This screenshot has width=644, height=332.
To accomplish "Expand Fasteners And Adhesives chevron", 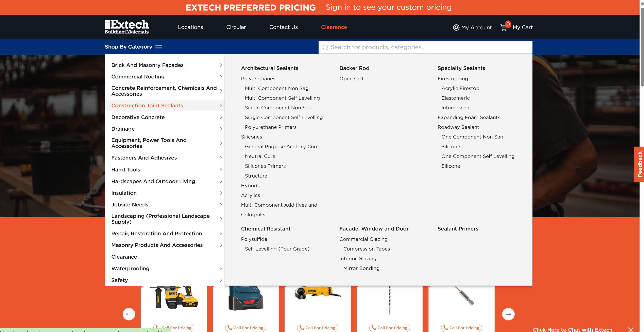I will [x=221, y=158].
